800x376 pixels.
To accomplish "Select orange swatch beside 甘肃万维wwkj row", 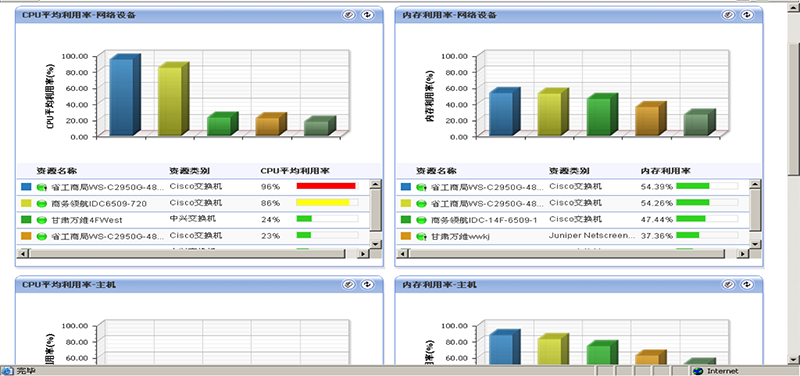I will [x=406, y=236].
